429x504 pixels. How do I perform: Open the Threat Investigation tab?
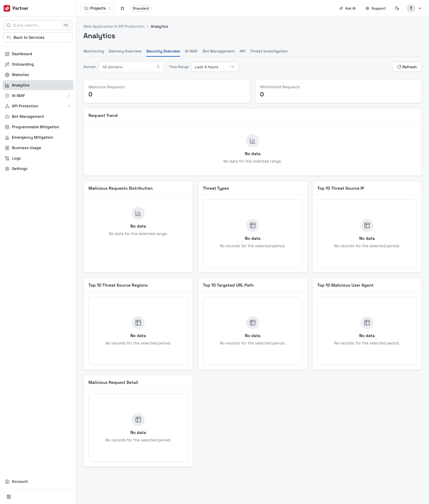click(x=269, y=51)
